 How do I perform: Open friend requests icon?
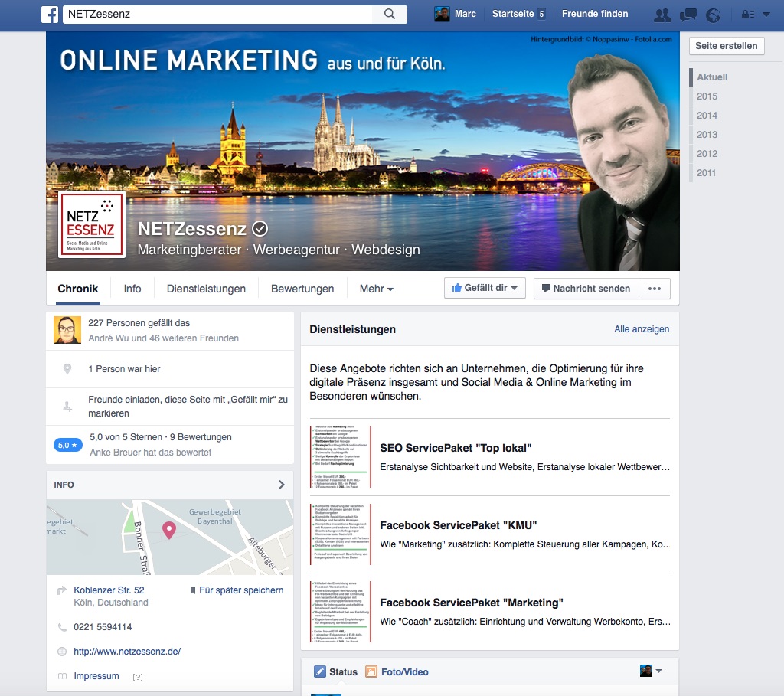click(x=662, y=15)
